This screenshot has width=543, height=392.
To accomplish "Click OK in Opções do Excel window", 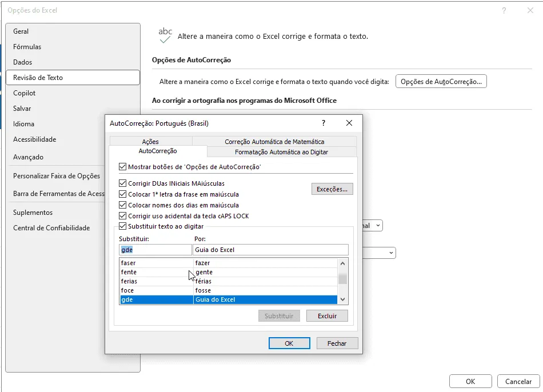I will (470, 381).
